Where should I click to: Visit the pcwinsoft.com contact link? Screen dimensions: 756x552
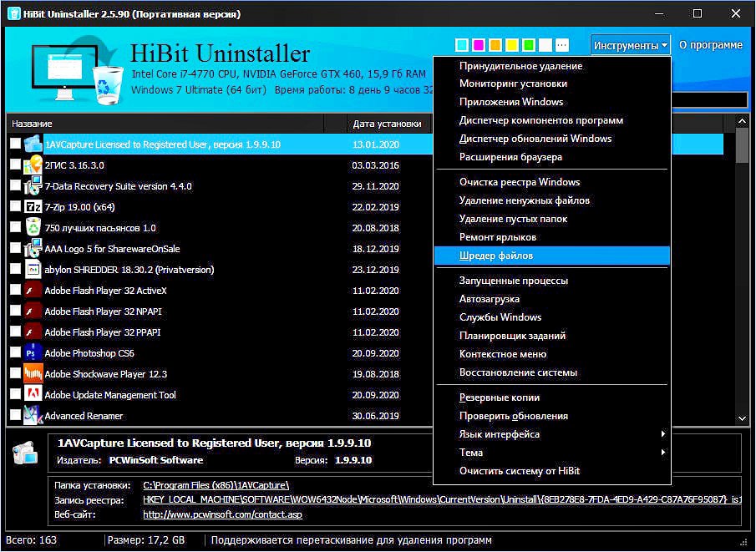point(223,514)
